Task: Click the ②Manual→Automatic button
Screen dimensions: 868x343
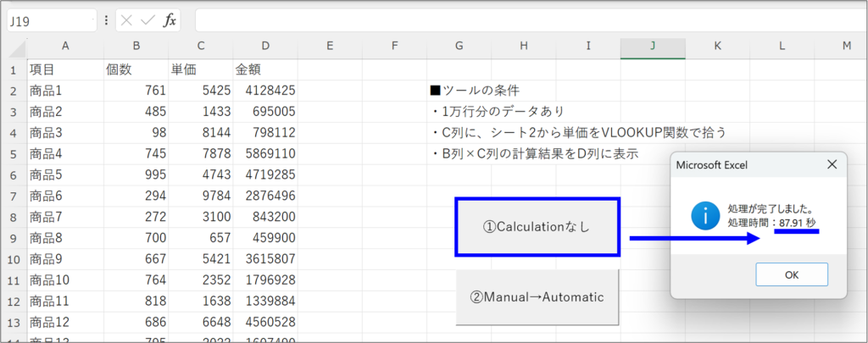Action: [x=537, y=297]
